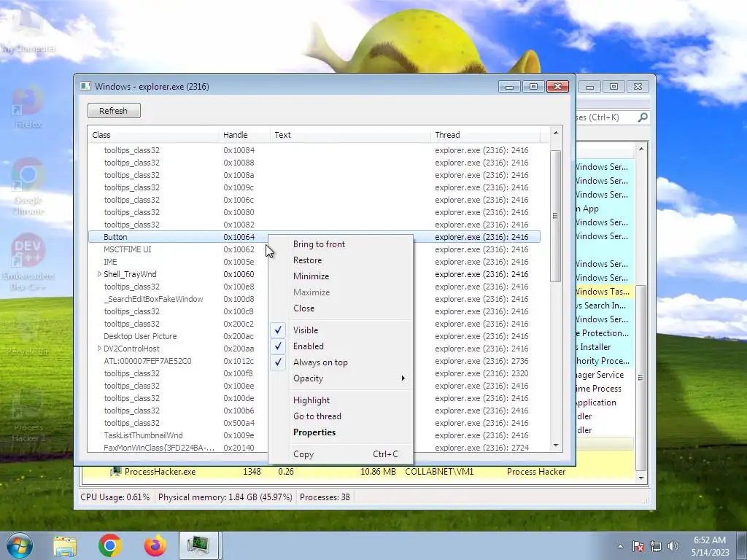Click the Show desktop button

pos(742,545)
